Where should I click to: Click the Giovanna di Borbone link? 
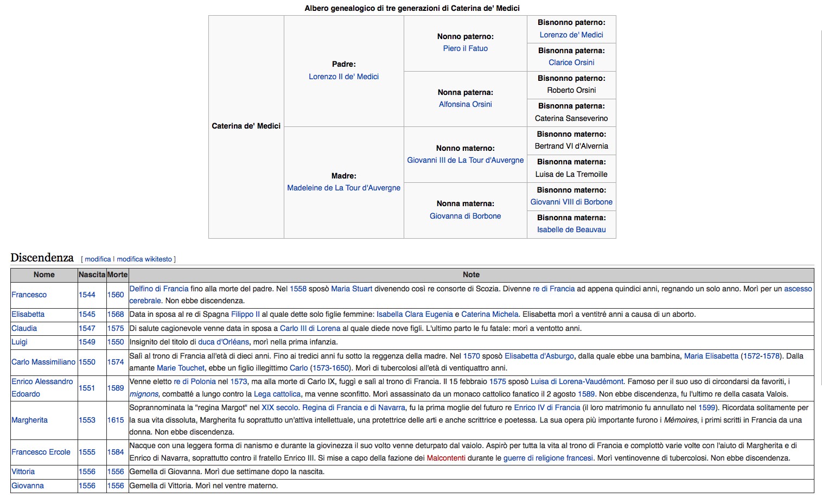(465, 216)
